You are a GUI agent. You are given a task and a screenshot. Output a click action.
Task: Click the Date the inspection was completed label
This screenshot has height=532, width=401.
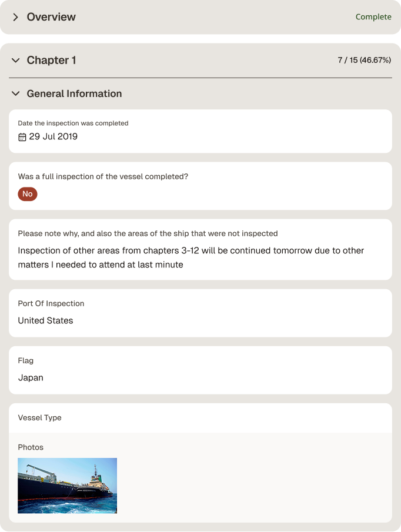tap(73, 123)
